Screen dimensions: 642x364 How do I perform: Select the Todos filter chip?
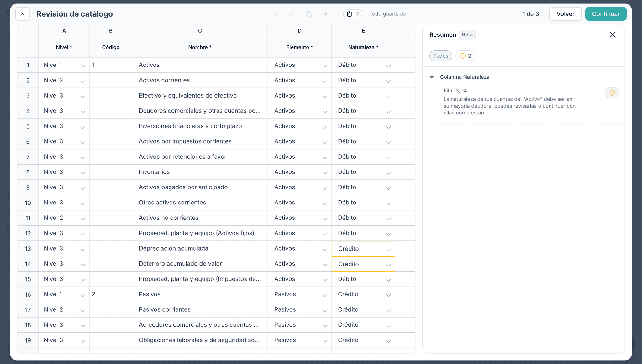coord(440,56)
